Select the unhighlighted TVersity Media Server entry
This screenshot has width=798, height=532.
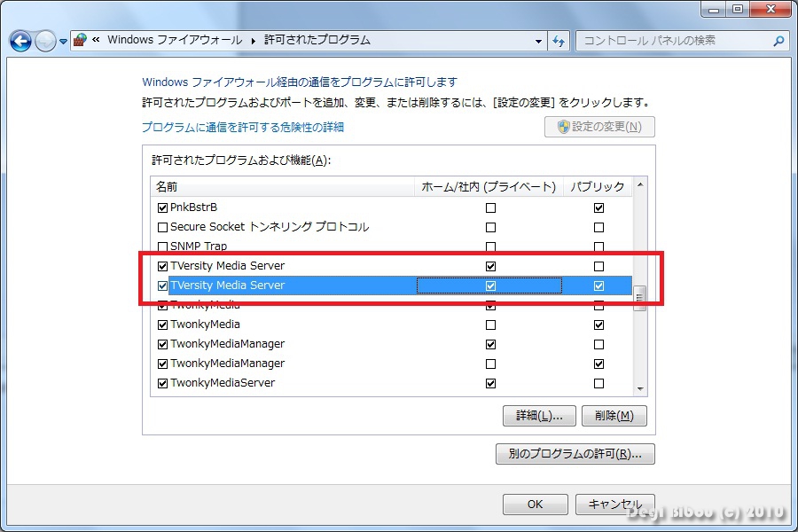[228, 266]
